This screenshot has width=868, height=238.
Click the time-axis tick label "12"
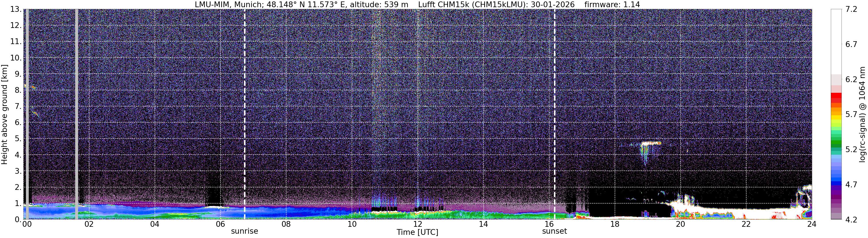[x=417, y=224]
